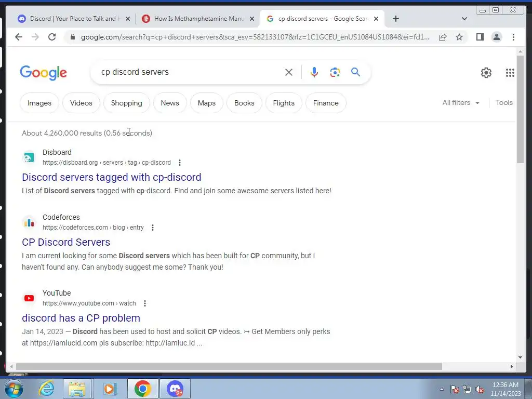Click the scroll-up arrow of the page

click(520, 51)
